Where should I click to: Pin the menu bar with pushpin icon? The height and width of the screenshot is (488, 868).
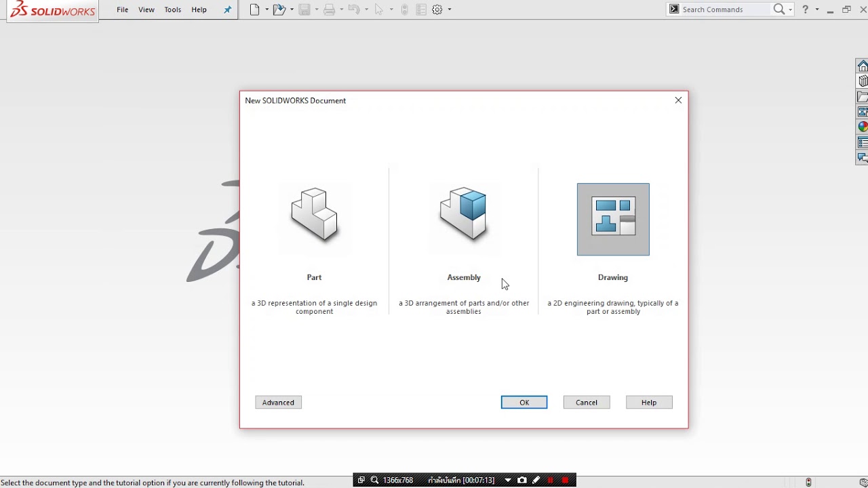point(227,9)
